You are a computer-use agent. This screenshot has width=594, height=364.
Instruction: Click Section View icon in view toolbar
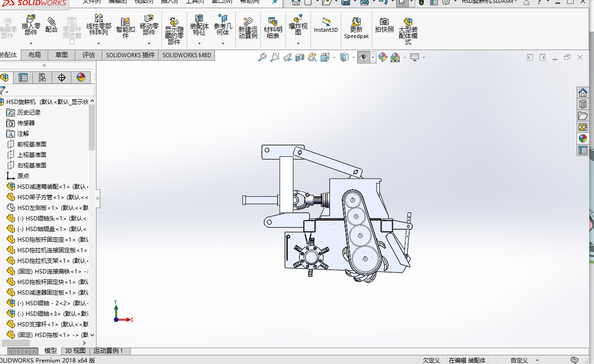[299, 57]
